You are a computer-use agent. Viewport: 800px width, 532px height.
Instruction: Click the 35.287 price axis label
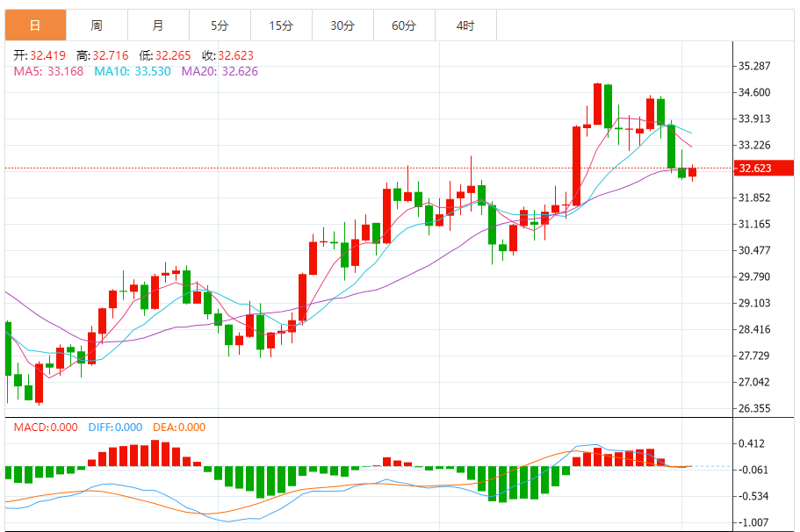coord(754,66)
